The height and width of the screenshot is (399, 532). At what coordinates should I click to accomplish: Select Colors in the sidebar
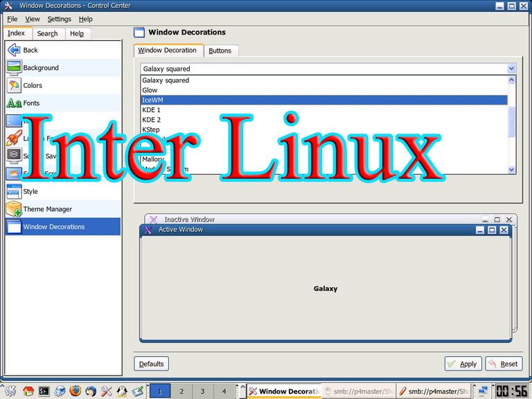coord(63,85)
